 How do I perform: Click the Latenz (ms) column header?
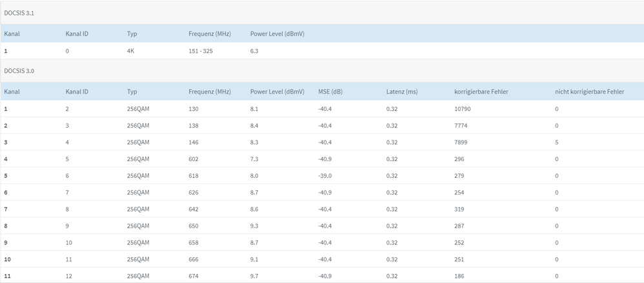click(x=401, y=92)
